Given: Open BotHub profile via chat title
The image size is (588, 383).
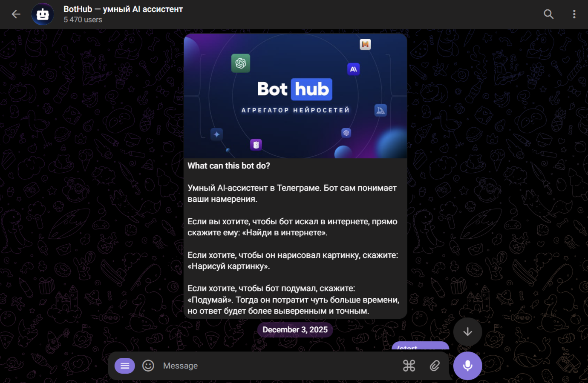Looking at the screenshot, I should (123, 9).
